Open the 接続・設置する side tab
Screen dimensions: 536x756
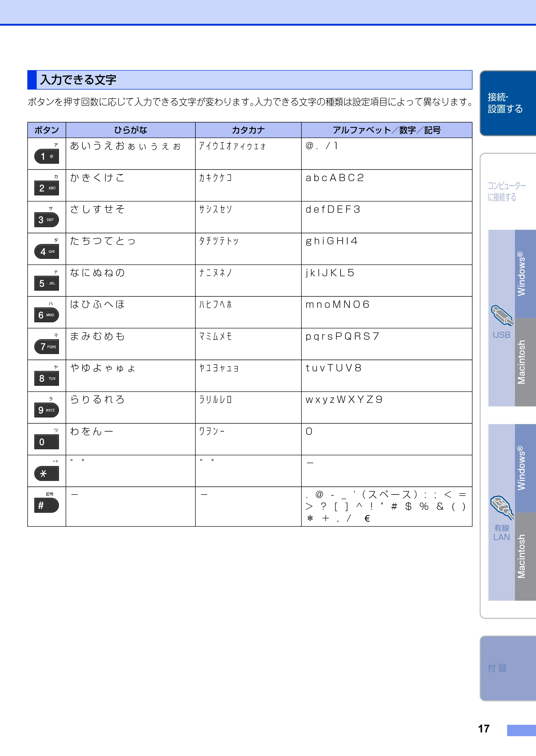click(x=508, y=103)
